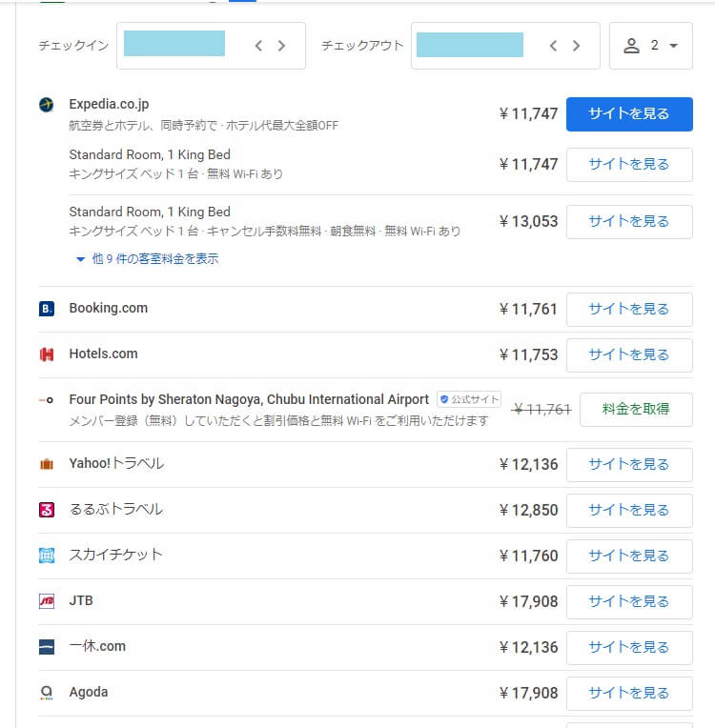Select the 一休.com サイトを見る button
This screenshot has height=728, width=715.
coord(629,647)
